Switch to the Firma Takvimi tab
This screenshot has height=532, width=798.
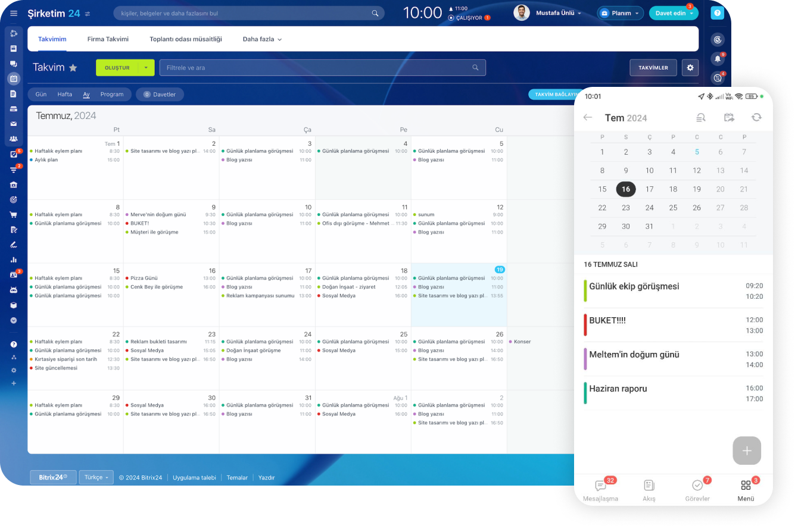(108, 39)
